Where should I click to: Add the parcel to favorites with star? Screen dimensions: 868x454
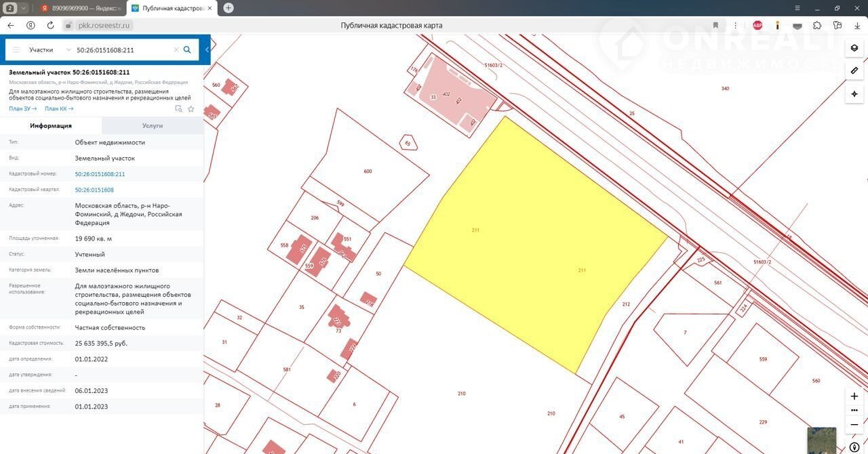coord(191,108)
